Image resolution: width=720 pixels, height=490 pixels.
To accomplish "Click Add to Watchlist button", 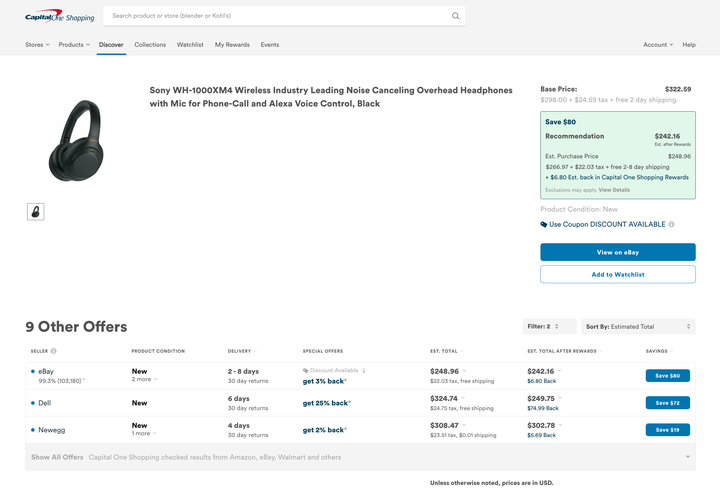I will [618, 274].
